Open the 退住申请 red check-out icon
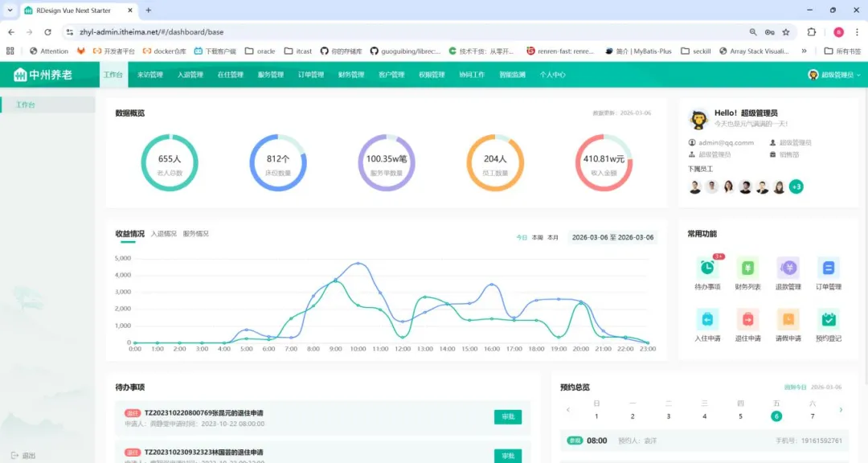868x463 pixels. point(747,320)
